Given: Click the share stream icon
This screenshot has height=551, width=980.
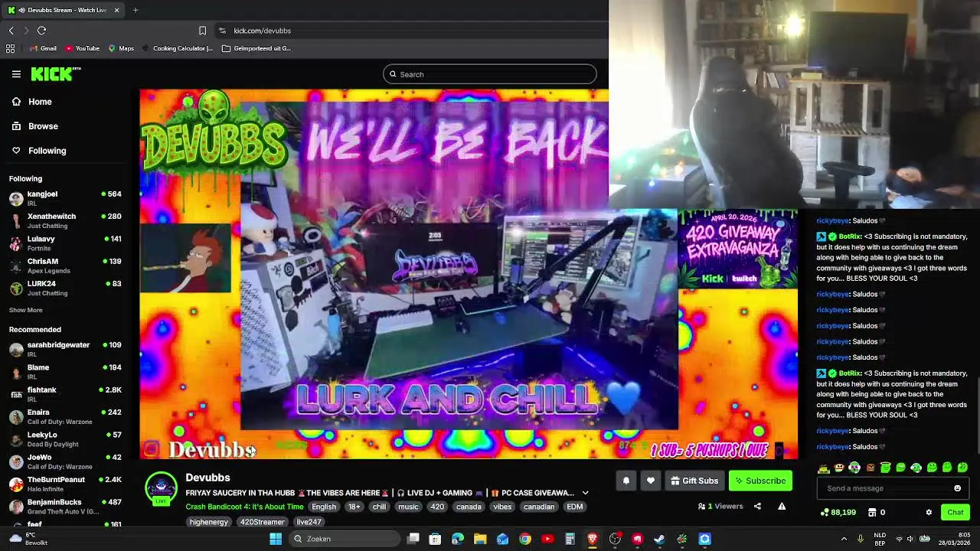Looking at the screenshot, I should click(x=757, y=506).
